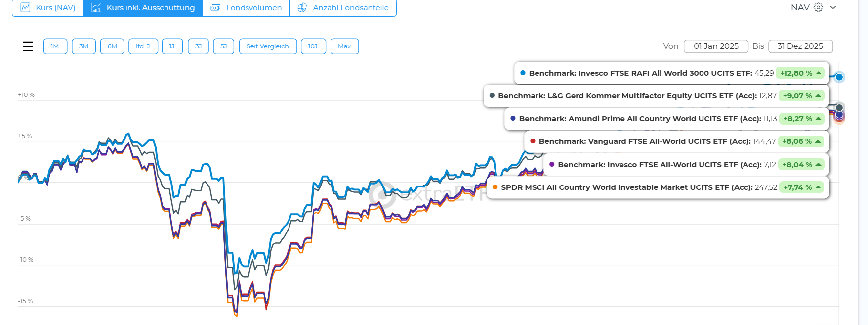
Task: Select the 1M time range button
Action: (55, 46)
